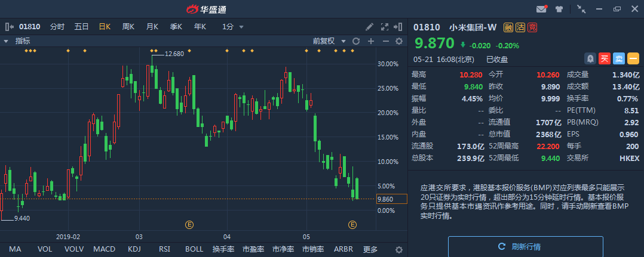Zoom in chart with plus icon
Image resolution: width=644 pixels, height=257 pixels.
click(371, 41)
